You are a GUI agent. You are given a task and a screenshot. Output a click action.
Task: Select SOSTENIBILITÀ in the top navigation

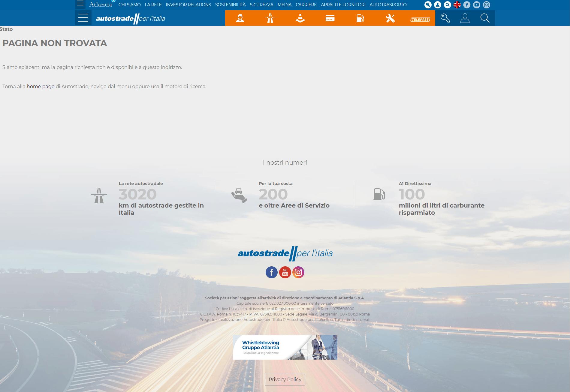[230, 5]
